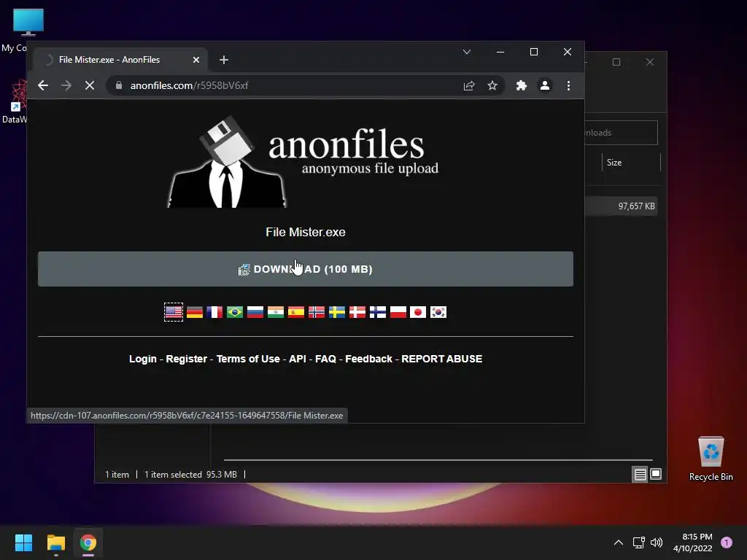The width and height of the screenshot is (747, 560).
Task: Select the Recycle Bin desktop icon
Action: [711, 459]
